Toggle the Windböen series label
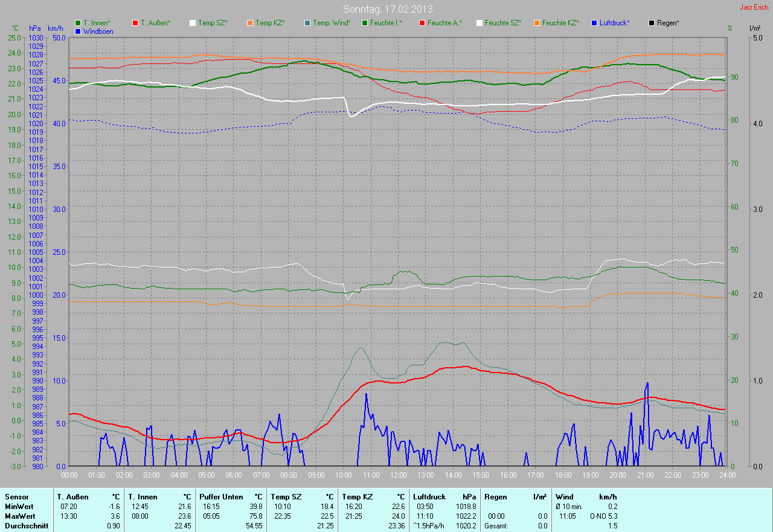 (98, 31)
